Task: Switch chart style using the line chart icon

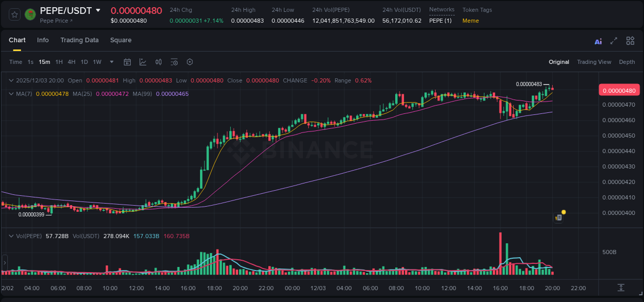Action: [x=143, y=62]
